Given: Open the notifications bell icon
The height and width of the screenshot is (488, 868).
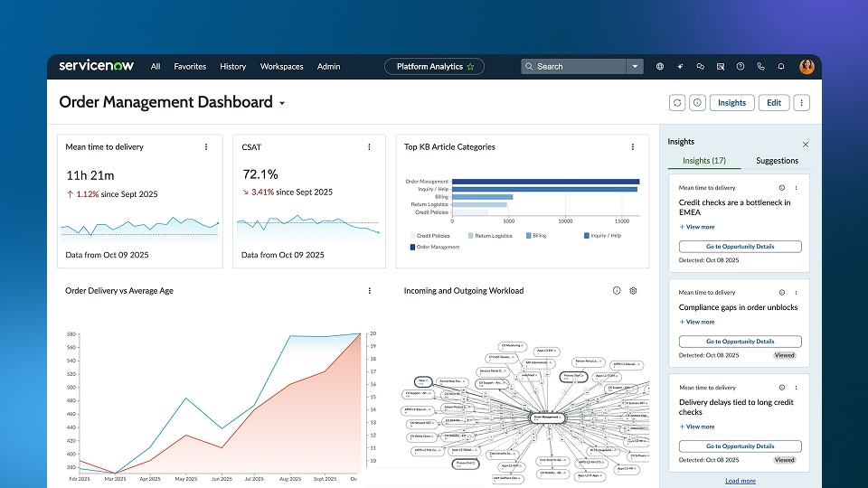Looking at the screenshot, I should pos(780,66).
